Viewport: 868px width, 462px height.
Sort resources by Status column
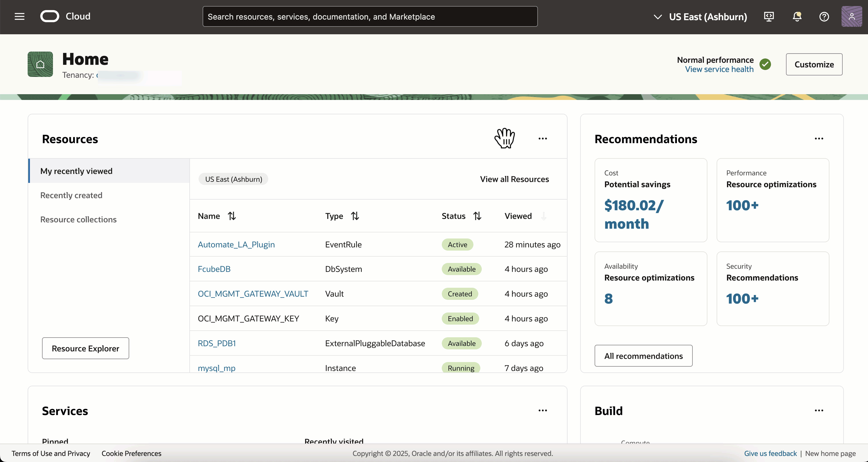pos(477,216)
